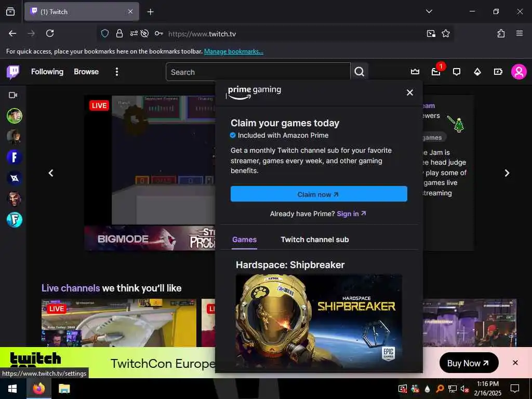
Task: Click the search magnifier button
Action: [360, 72]
